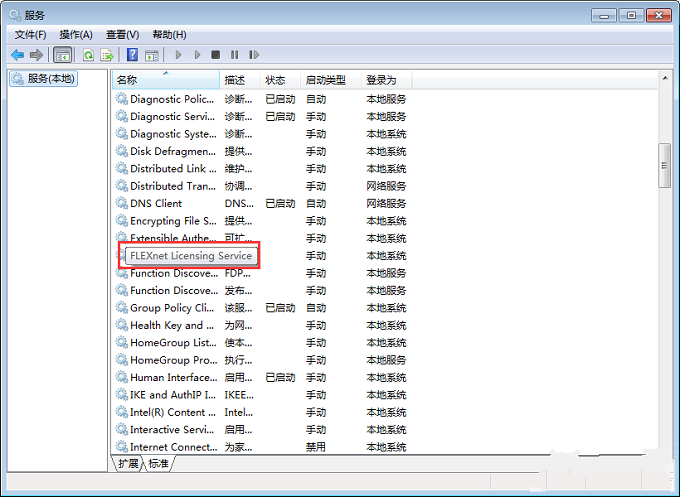
Task: Sort by the 登录为 column header
Action: (386, 80)
